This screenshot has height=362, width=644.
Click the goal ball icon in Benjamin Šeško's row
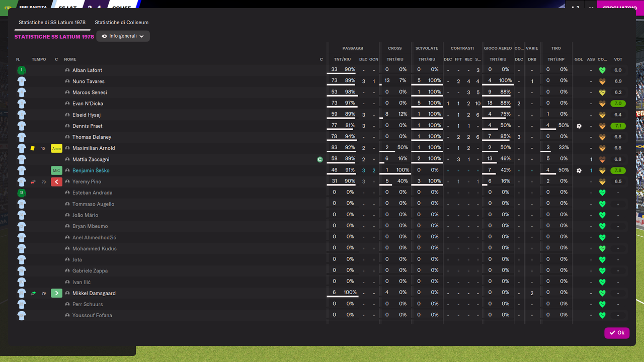pyautogui.click(x=579, y=170)
